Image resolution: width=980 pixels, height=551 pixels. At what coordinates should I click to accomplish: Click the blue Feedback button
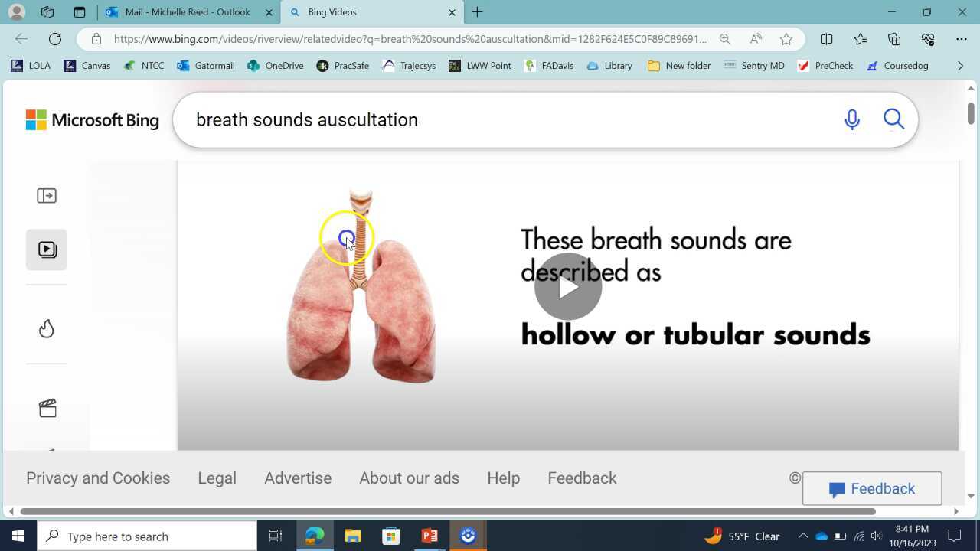click(x=871, y=488)
